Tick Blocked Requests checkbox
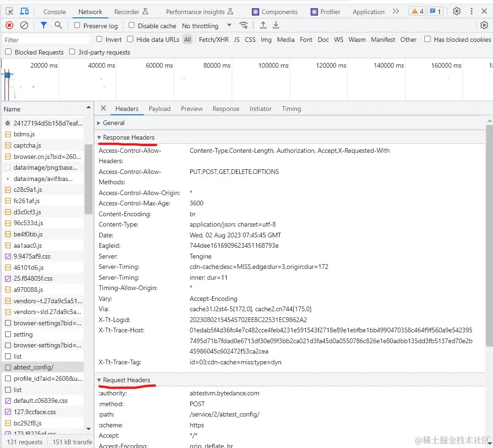 [8, 52]
